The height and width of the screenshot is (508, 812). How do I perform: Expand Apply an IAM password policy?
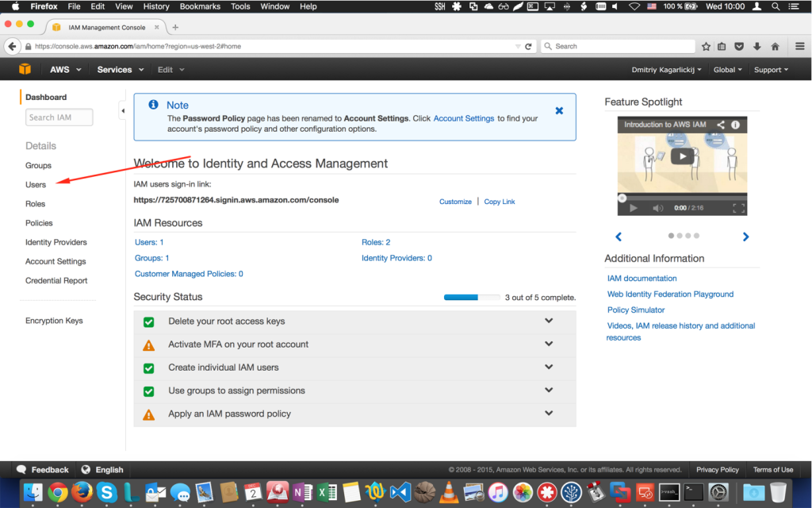[549, 413]
